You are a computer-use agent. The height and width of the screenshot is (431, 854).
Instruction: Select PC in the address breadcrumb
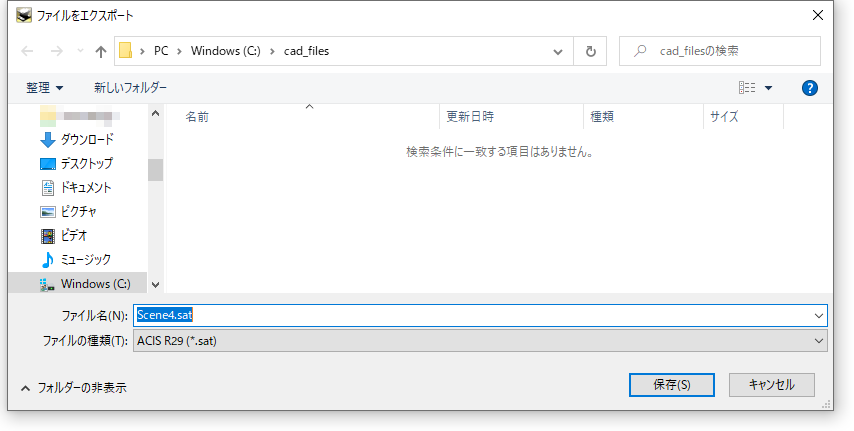click(161, 51)
